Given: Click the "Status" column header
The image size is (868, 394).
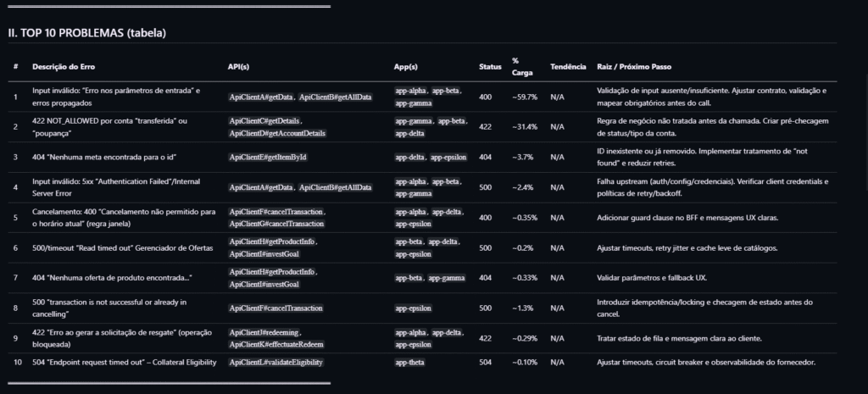Looking at the screenshot, I should click(490, 66).
